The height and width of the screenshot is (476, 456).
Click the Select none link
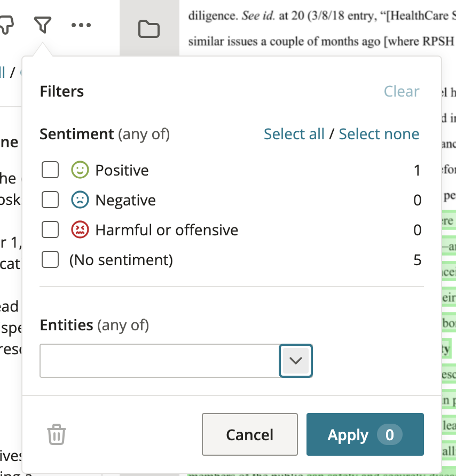[x=379, y=134]
